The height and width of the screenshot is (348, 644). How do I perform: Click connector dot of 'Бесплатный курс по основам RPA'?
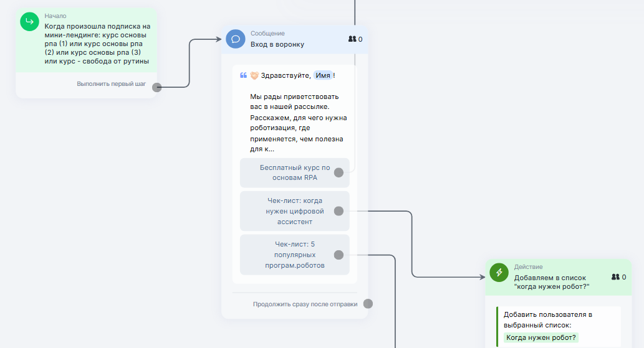click(x=339, y=172)
